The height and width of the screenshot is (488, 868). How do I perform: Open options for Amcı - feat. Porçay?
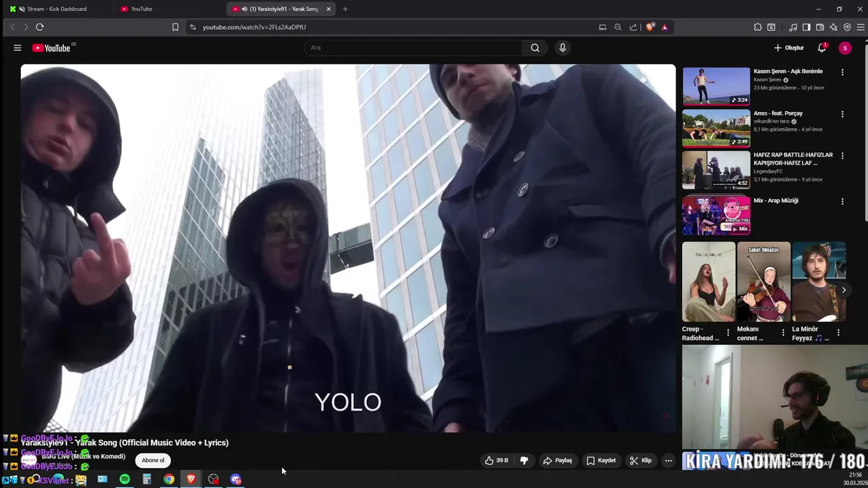point(842,114)
